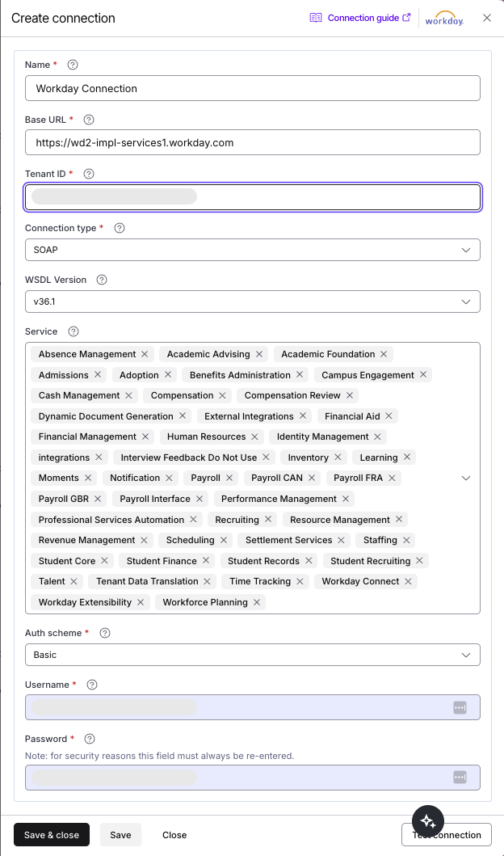Remove the Financial Aid service tag
The width and height of the screenshot is (504, 856).
[x=389, y=416]
